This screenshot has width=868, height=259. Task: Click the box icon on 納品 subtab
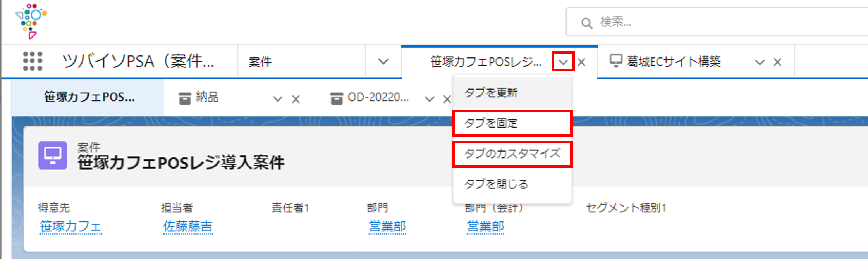point(185,98)
